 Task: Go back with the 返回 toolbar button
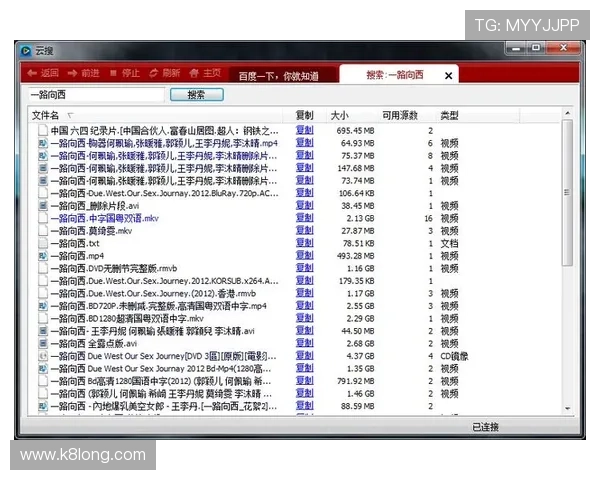coord(43,73)
